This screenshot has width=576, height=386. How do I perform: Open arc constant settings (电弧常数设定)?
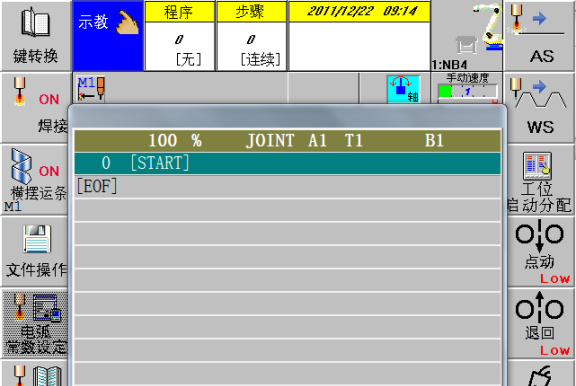point(35,323)
